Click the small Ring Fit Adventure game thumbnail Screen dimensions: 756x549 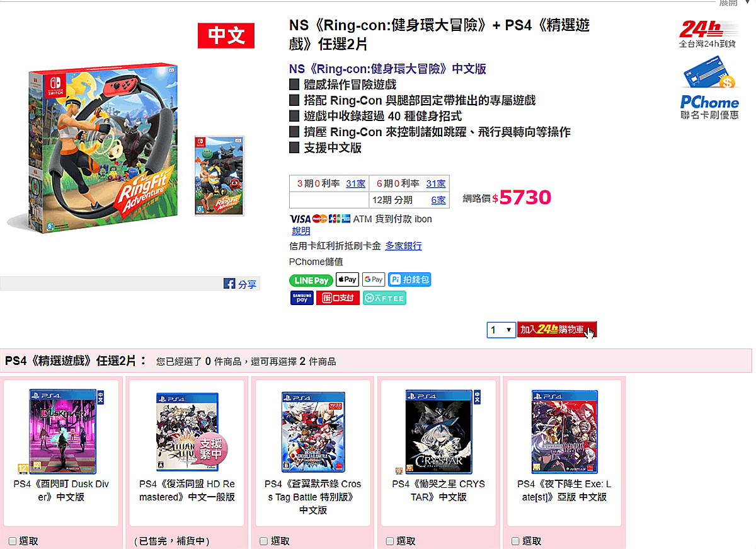pos(219,176)
